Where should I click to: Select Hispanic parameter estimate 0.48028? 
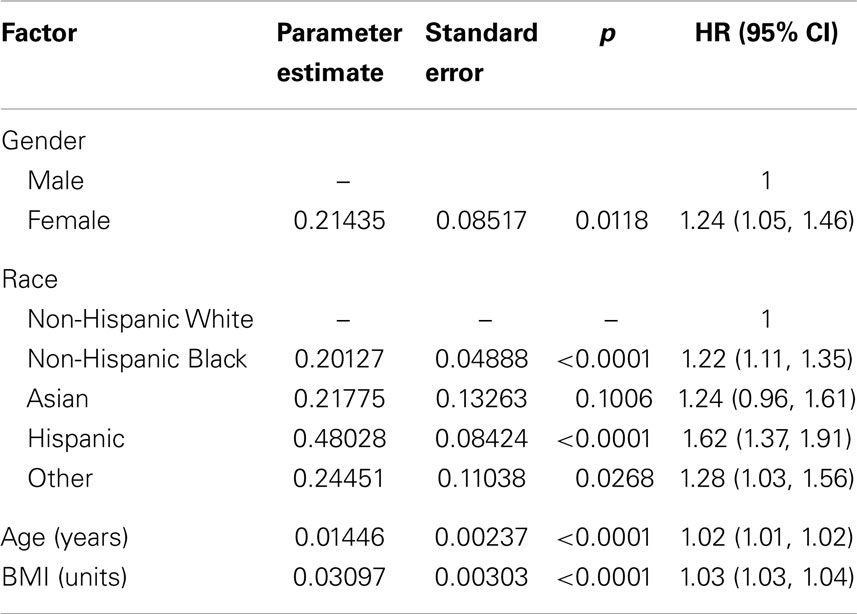point(339,438)
